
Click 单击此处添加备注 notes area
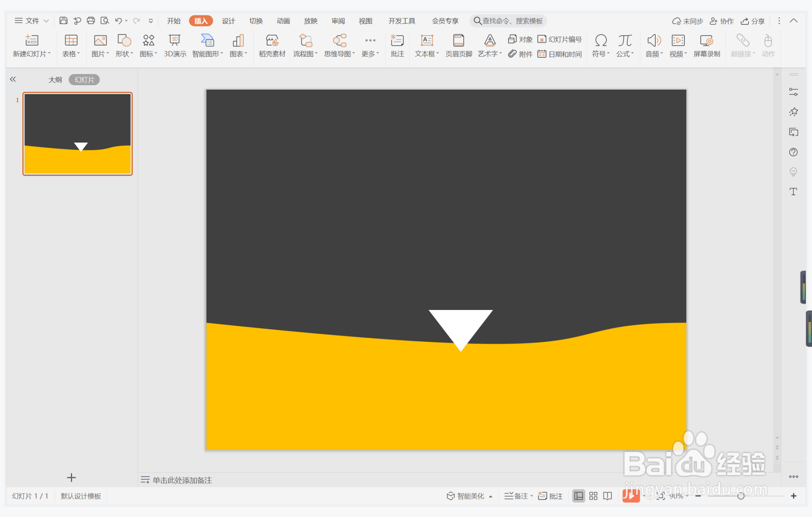pos(182,480)
